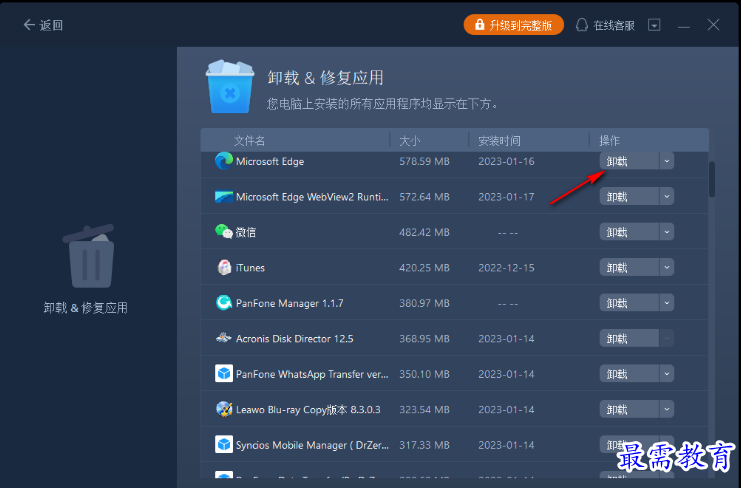The width and height of the screenshot is (741, 488).
Task: Expand dropdown arrow in Leawo Blu-ray Copy row
Action: (x=667, y=409)
